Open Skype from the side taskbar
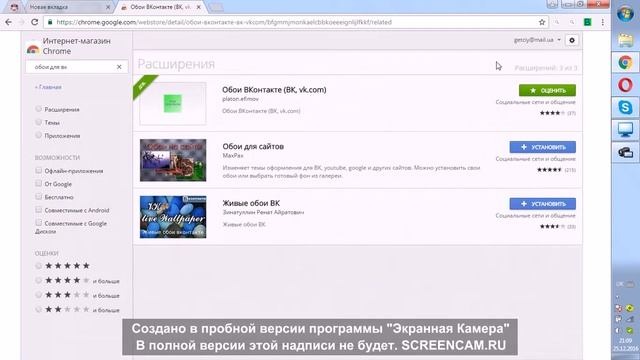 tap(625, 107)
